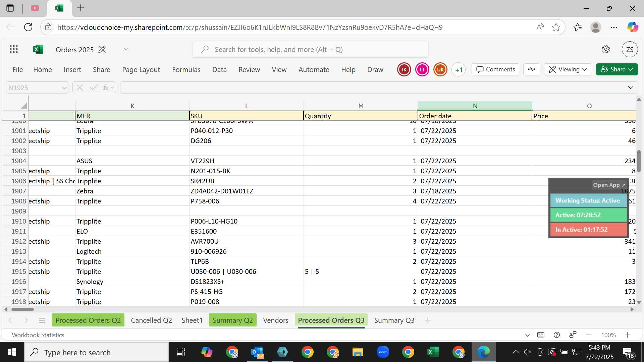The image size is (644, 362).
Task: Click the 100% zoom level
Action: point(608,335)
